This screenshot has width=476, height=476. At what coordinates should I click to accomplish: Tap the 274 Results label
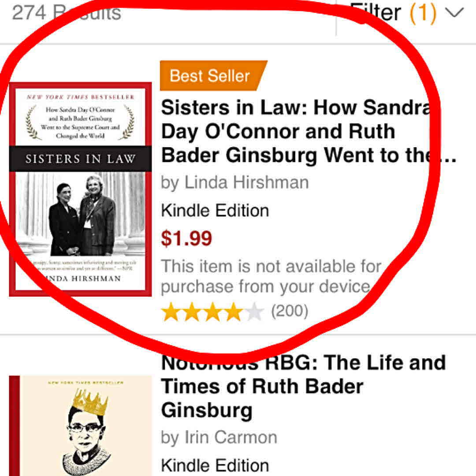[66, 13]
